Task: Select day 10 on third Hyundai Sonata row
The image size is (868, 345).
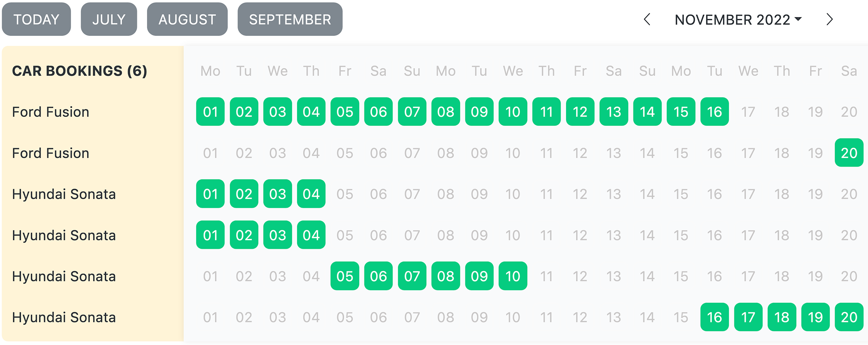Action: tap(513, 276)
